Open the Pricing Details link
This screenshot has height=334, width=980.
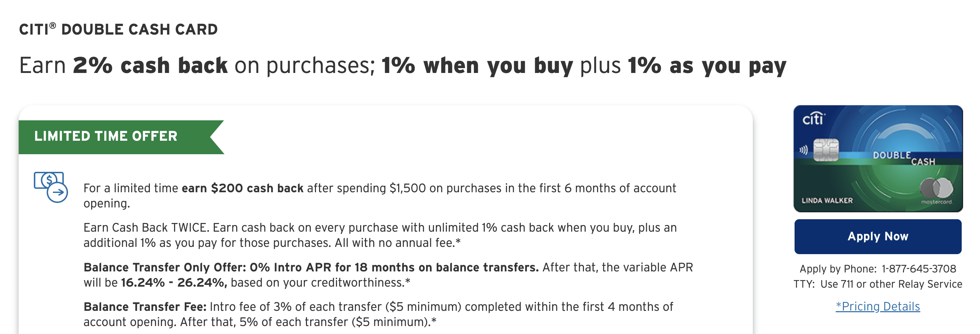point(878,306)
